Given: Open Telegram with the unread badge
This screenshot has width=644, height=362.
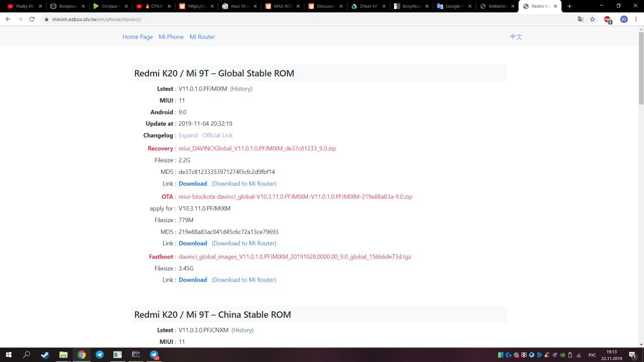Looking at the screenshot, I should pos(154,354).
